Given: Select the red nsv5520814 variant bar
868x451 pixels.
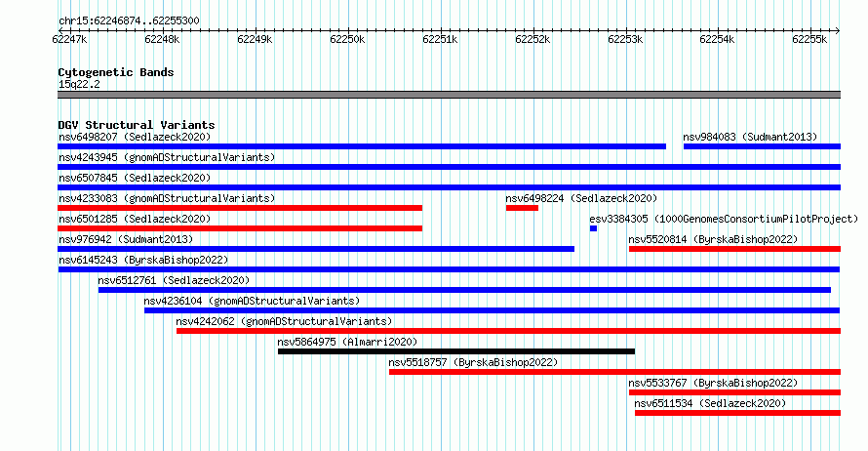Looking at the screenshot, I should [x=734, y=249].
